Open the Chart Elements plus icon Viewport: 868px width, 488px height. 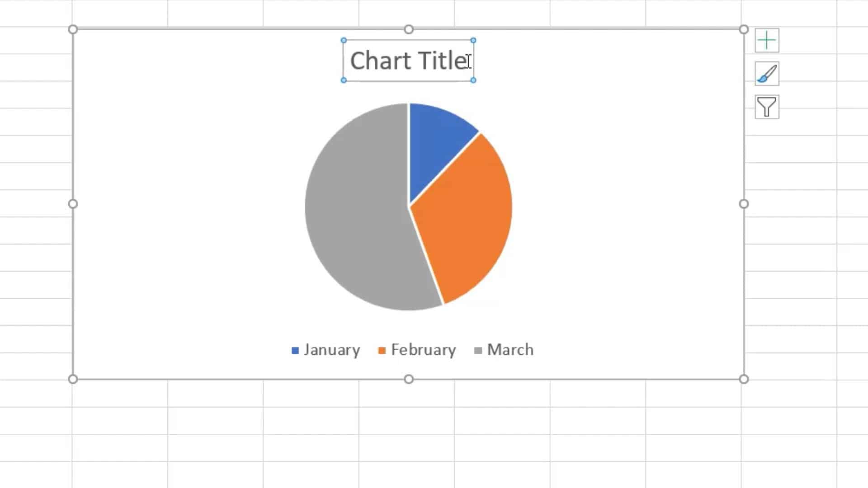pyautogui.click(x=766, y=40)
